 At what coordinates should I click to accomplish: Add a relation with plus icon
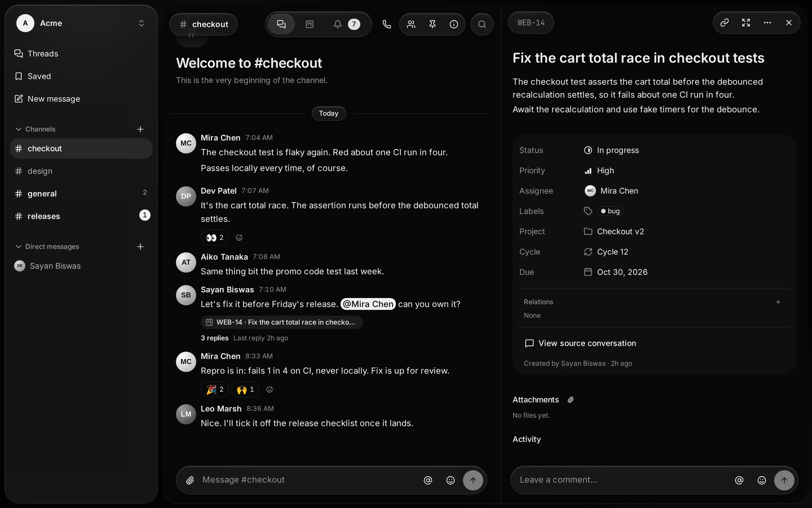coord(778,302)
